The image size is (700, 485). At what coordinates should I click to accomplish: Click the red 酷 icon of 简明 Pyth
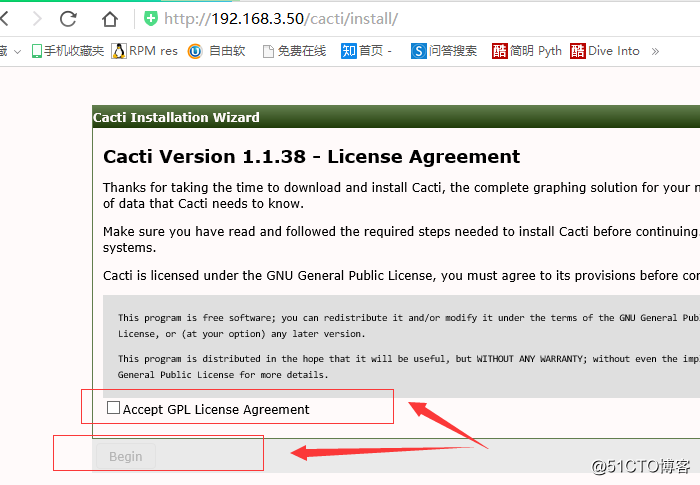tap(500, 51)
